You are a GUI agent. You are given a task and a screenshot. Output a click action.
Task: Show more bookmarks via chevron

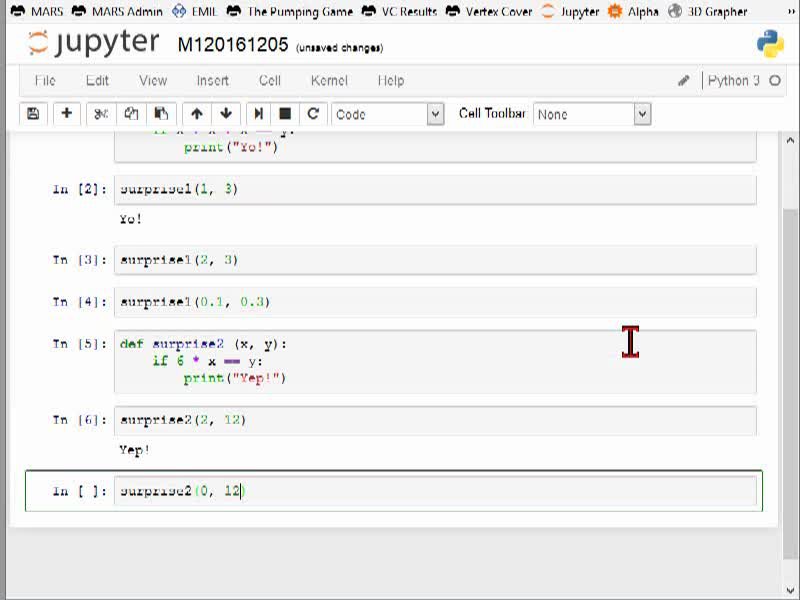791,11
